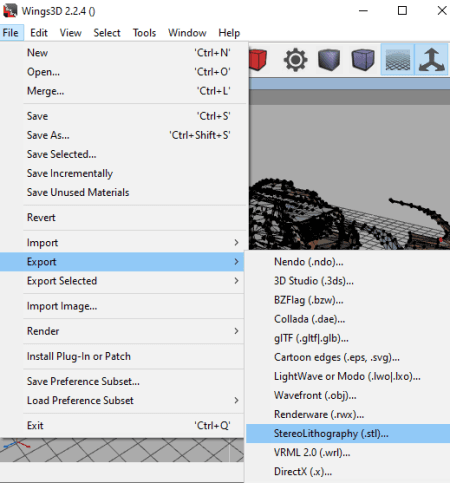
Task: Export as Nendo (.ndo)...
Action: coord(348,262)
